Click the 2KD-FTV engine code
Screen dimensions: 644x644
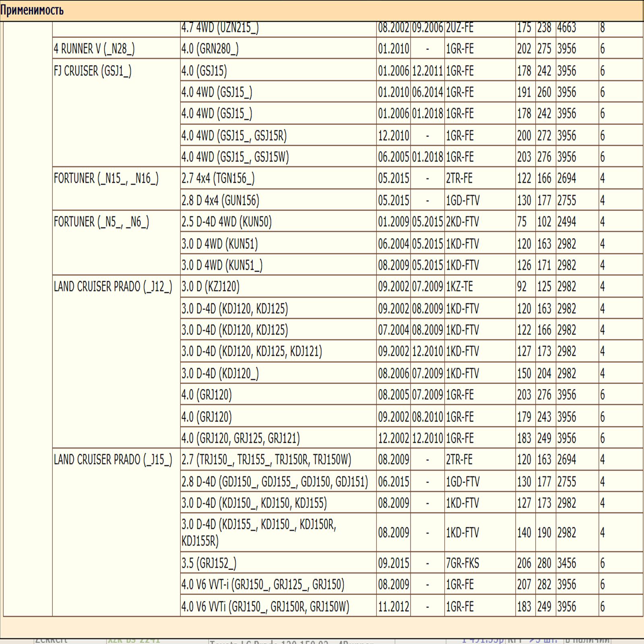[462, 222]
